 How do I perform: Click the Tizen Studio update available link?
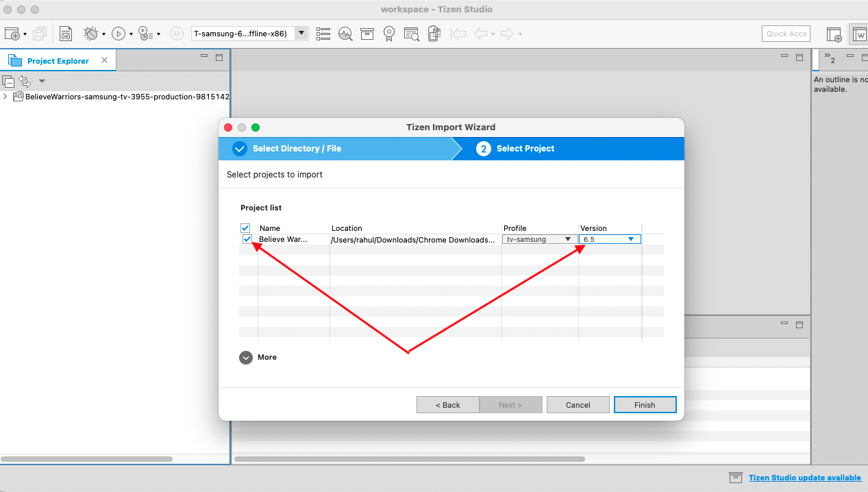(805, 478)
